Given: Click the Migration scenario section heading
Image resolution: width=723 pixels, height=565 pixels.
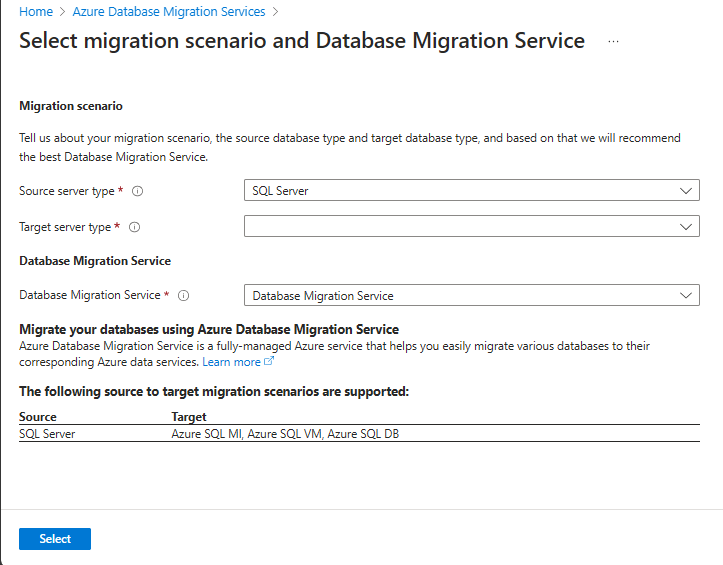Looking at the screenshot, I should (71, 105).
